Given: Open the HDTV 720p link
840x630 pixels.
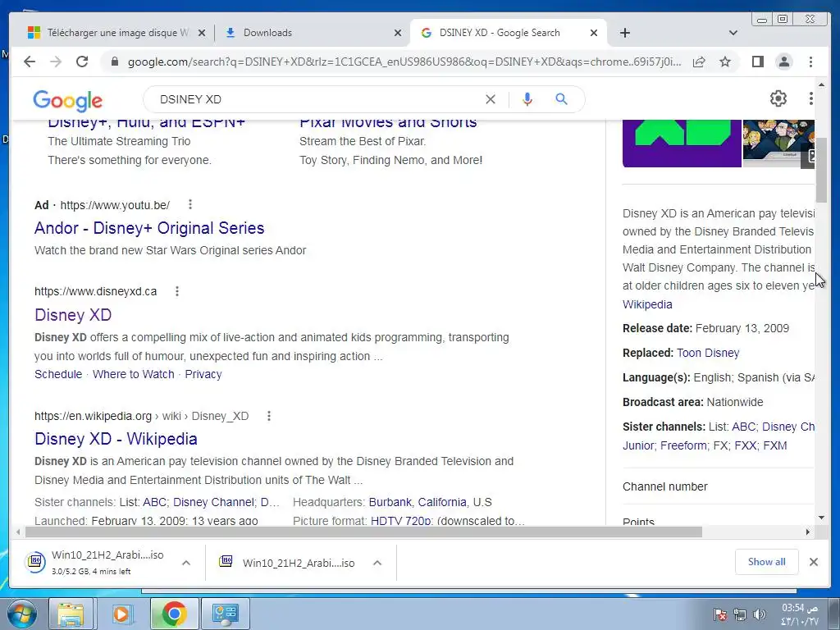Looking at the screenshot, I should pyautogui.click(x=400, y=520).
